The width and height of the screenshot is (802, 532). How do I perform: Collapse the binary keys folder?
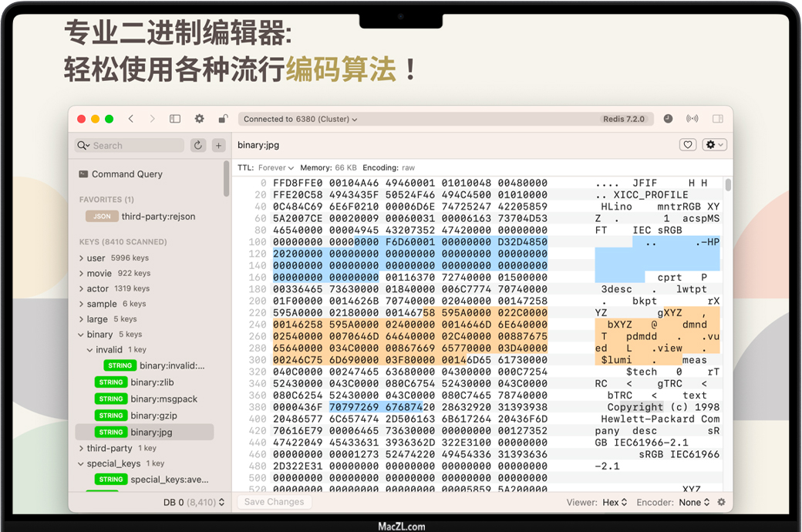click(x=81, y=335)
